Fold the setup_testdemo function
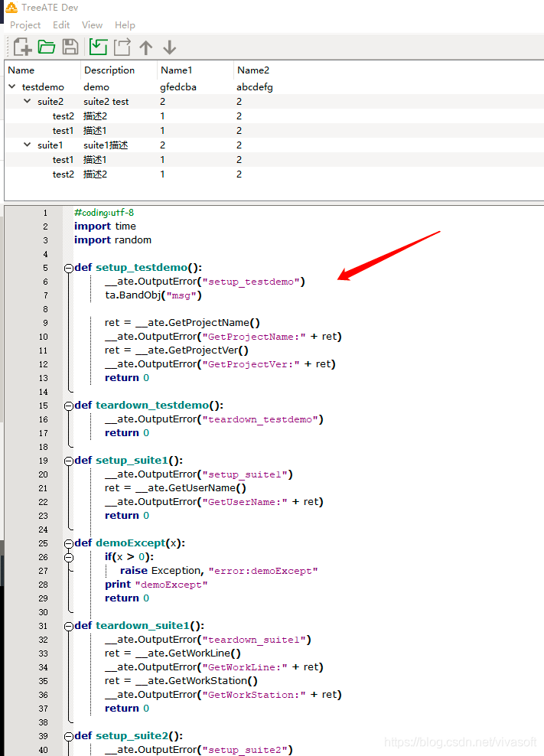 [x=69, y=269]
